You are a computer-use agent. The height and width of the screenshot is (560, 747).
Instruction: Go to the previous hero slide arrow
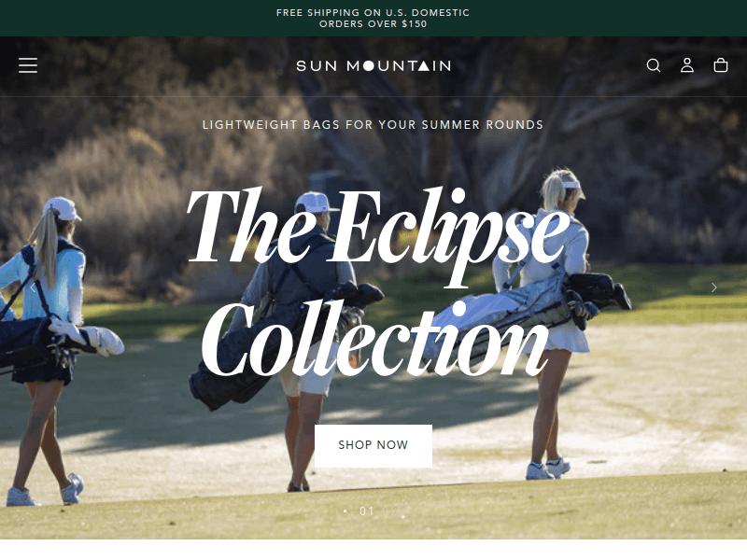click(x=33, y=287)
